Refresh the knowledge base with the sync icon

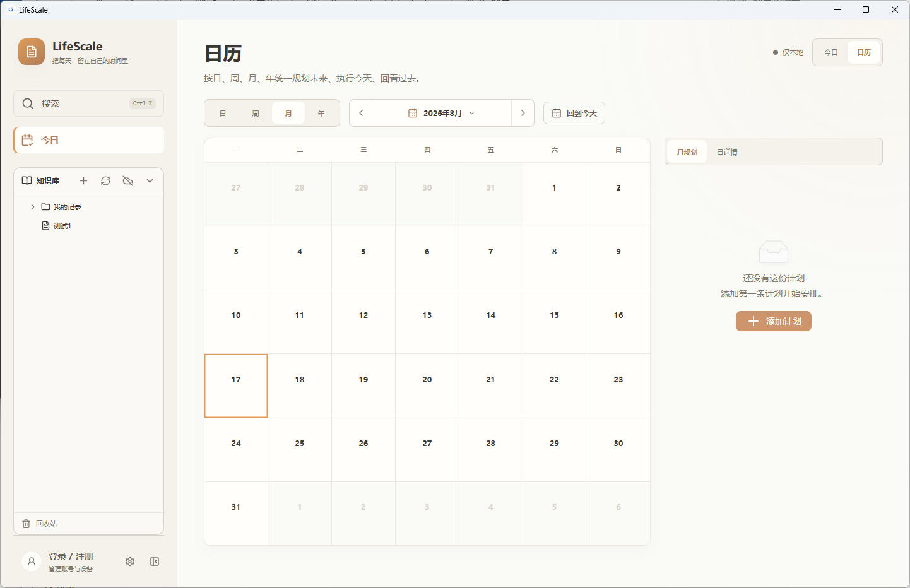point(105,181)
